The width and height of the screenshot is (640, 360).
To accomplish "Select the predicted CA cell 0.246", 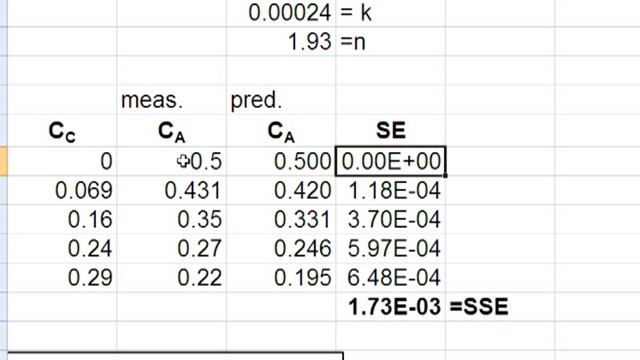I will click(x=281, y=249).
